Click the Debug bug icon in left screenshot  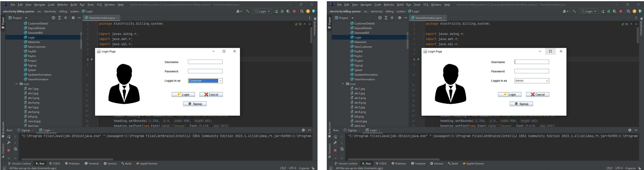pos(282,11)
